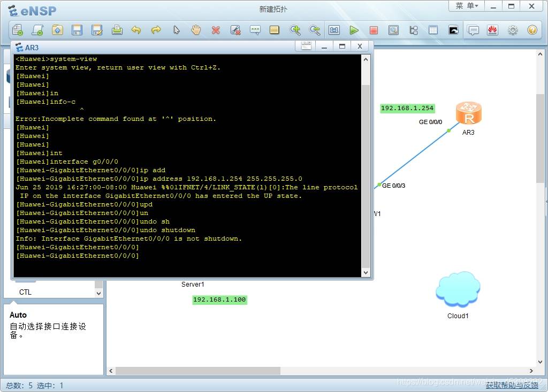Click the Cloud1 device on the canvas
The width and height of the screenshot is (548, 392).
pyautogui.click(x=458, y=290)
